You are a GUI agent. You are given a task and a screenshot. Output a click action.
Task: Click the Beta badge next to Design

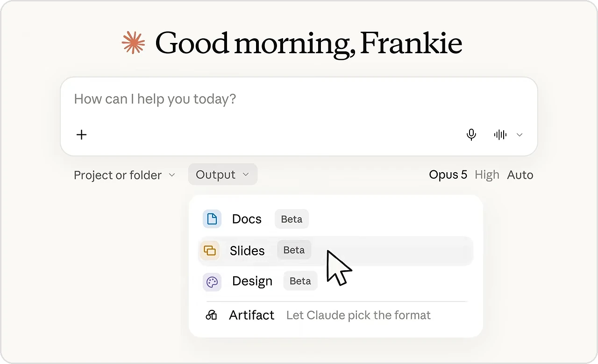300,281
